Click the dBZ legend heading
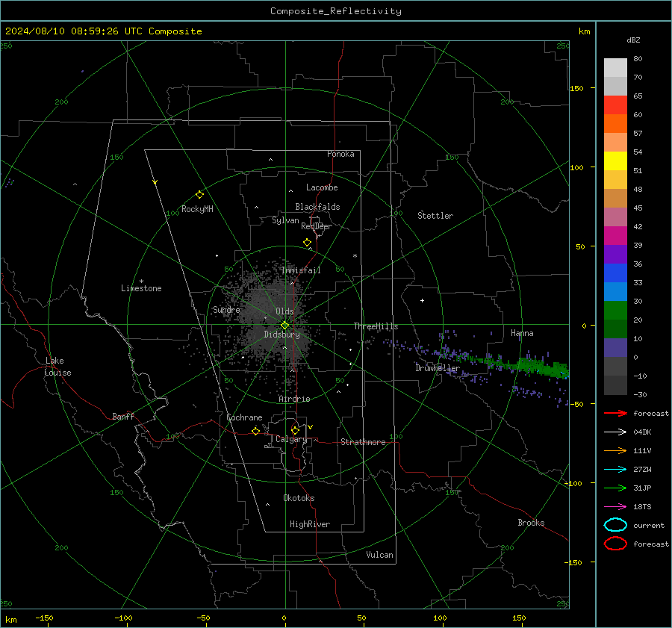 pyautogui.click(x=633, y=40)
